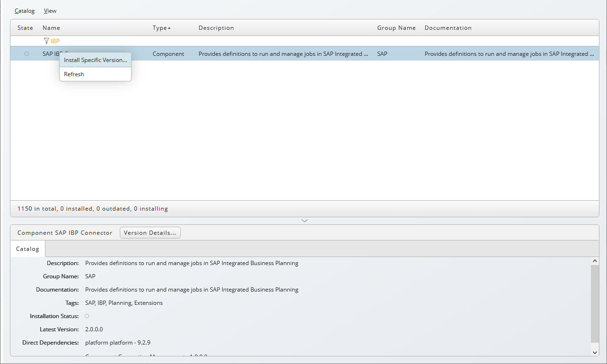Edit the IBP name filter text
The image size is (607, 364).
tap(55, 41)
